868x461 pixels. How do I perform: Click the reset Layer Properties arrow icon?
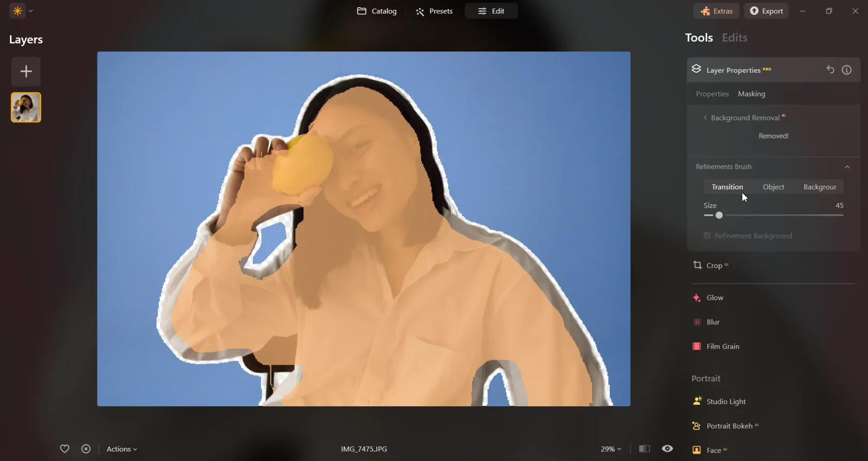coord(830,70)
